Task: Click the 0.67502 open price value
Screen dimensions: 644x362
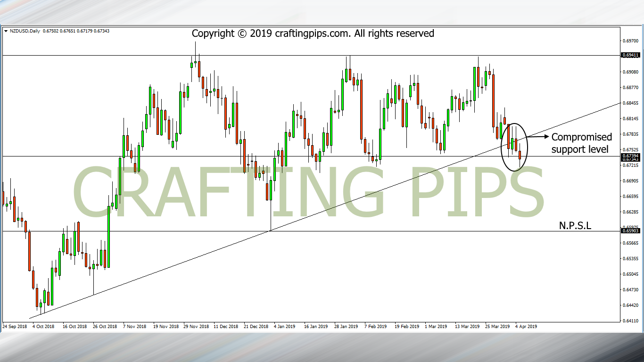Action: (x=50, y=31)
